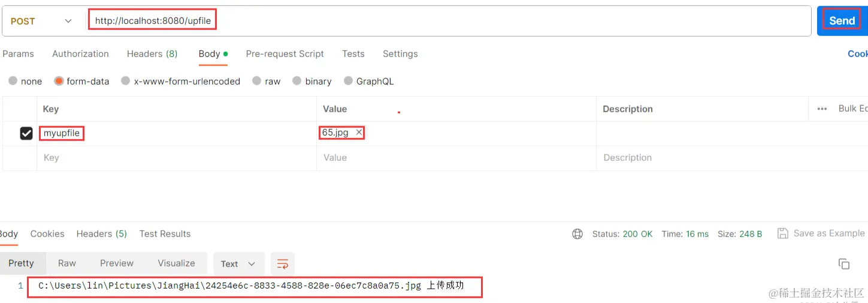Click the Size: 248 B text
Viewport: 868px width, 303px height.
coord(740,234)
